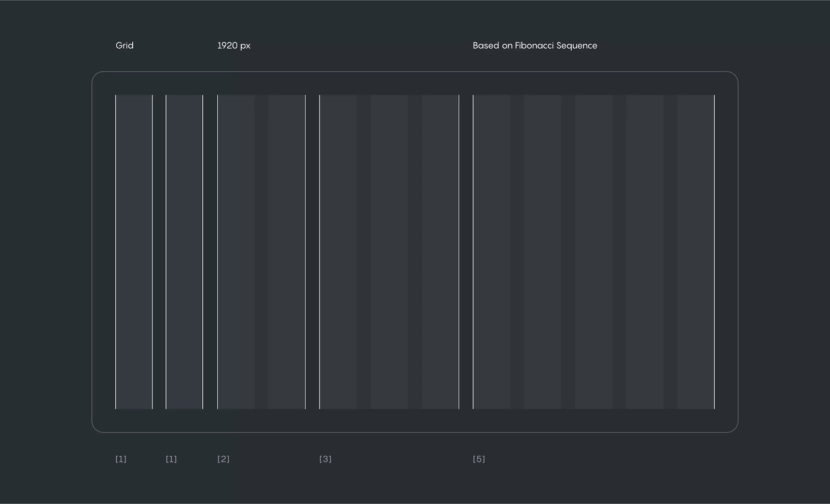Click the "[5]" column label
830x504 pixels.
(479, 459)
